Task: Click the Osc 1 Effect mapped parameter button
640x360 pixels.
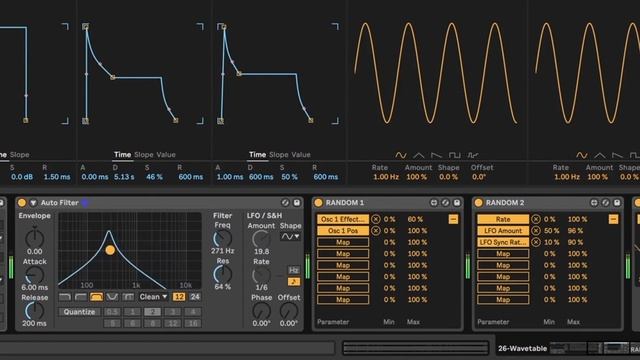Action: click(343, 219)
